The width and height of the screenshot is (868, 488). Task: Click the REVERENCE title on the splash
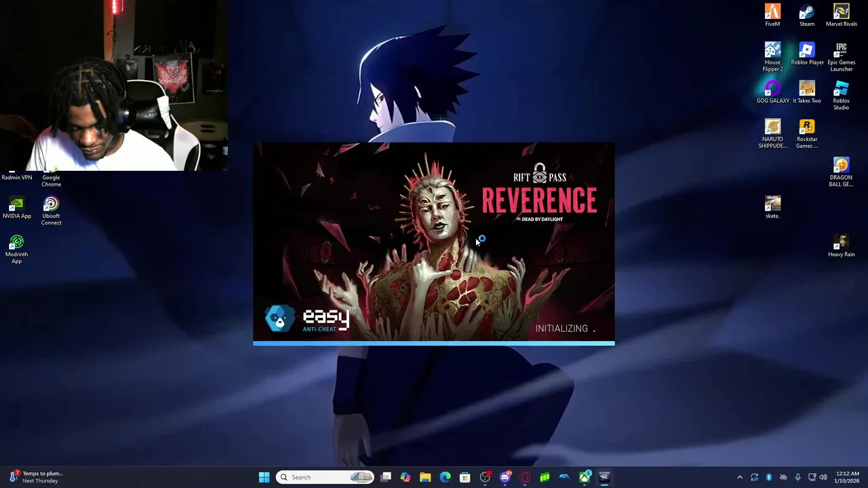pyautogui.click(x=540, y=201)
